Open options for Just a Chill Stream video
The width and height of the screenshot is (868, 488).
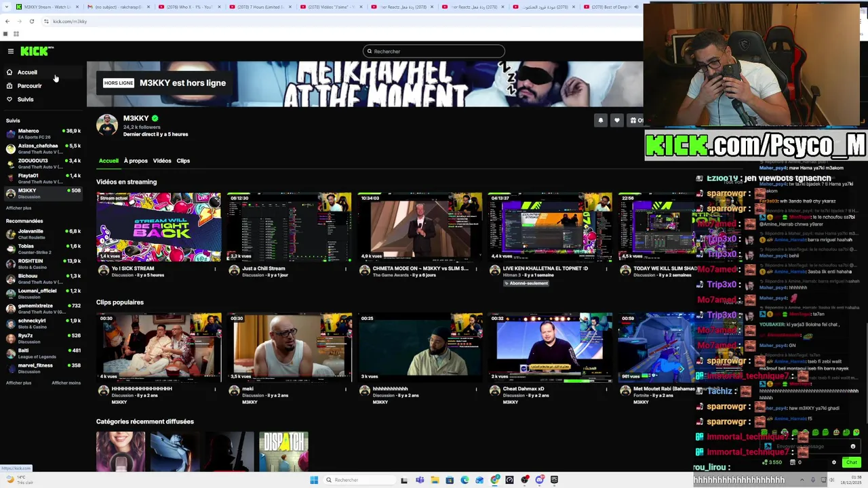pos(345,269)
